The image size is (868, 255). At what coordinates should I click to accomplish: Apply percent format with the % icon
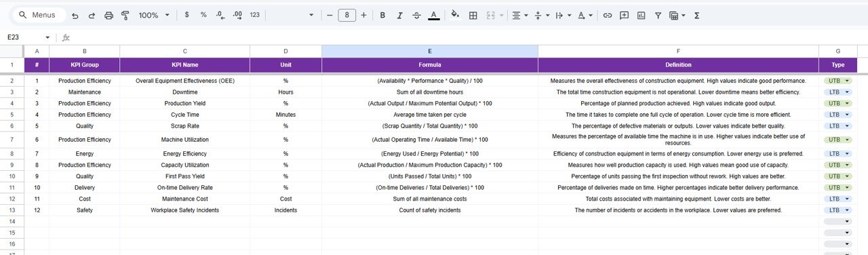203,15
